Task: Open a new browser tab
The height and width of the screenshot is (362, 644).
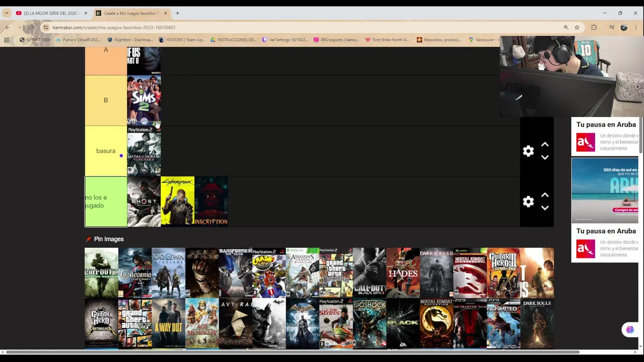Action: 177,13
